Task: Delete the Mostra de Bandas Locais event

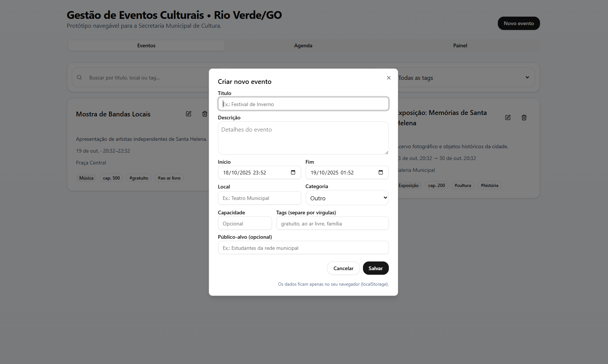Action: tap(204, 114)
